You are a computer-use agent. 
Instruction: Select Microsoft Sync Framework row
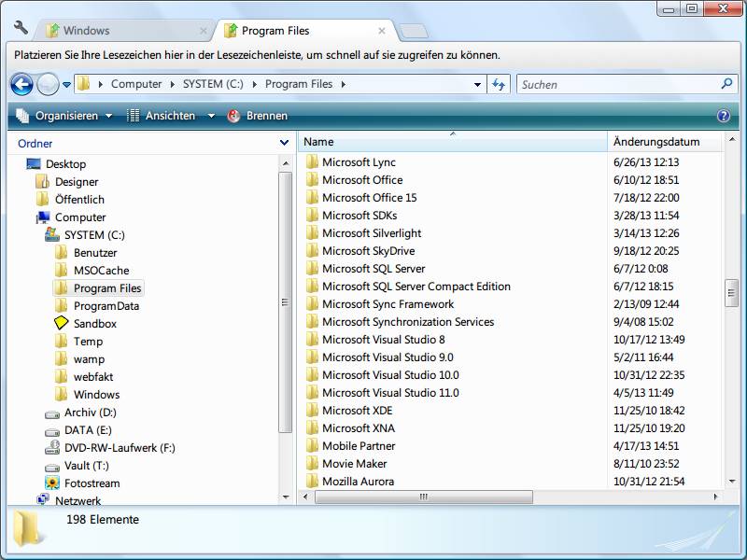tap(511, 304)
